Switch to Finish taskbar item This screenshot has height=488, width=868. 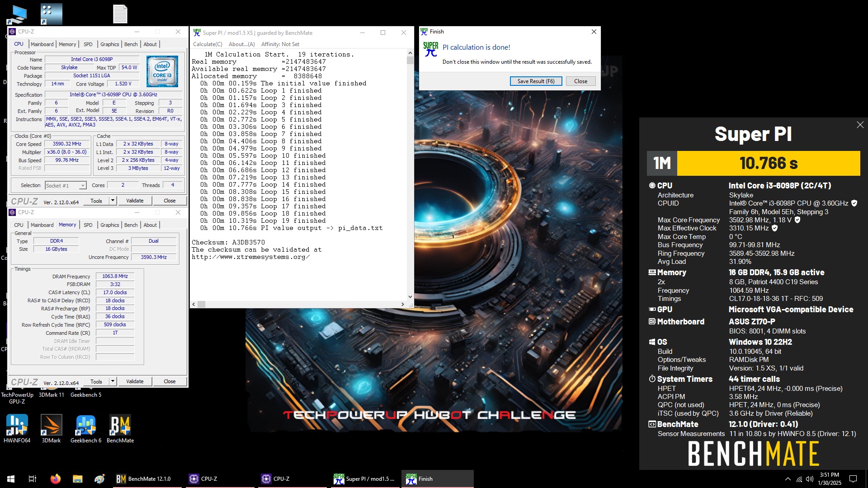click(437, 479)
